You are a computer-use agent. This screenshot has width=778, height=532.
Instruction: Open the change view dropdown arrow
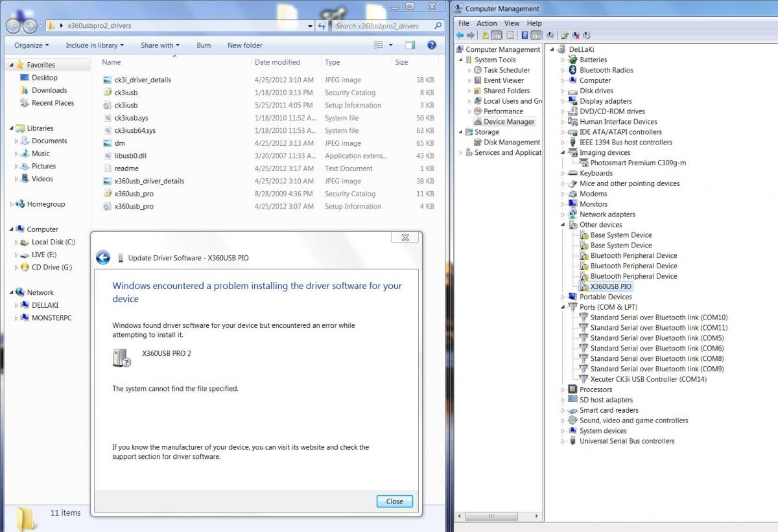pyautogui.click(x=390, y=45)
